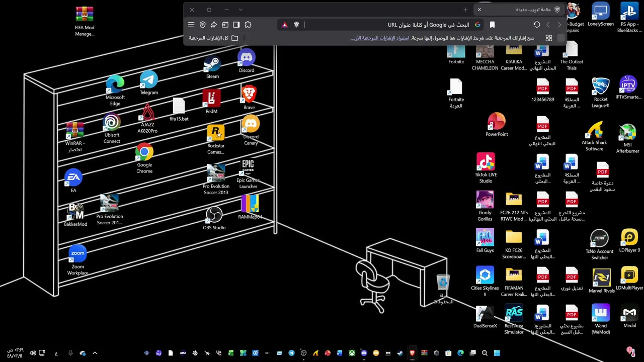Image resolution: width=644 pixels, height=362 pixels.
Task: Select the WinRAR shortcut on the shelf
Action: coord(75,137)
